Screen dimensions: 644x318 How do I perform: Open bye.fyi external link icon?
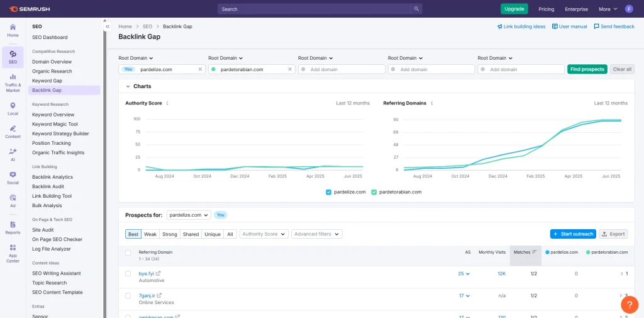pos(158,273)
